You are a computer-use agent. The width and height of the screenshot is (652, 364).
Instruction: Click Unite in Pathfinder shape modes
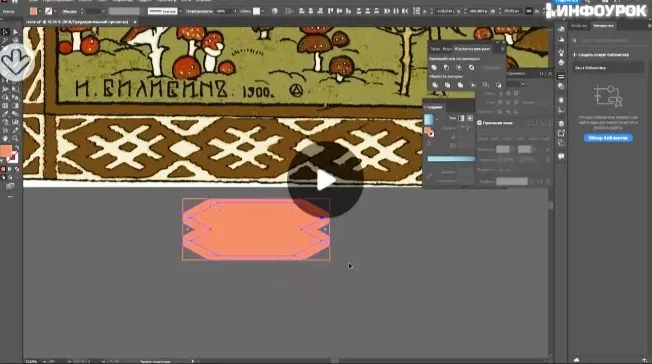point(434,67)
